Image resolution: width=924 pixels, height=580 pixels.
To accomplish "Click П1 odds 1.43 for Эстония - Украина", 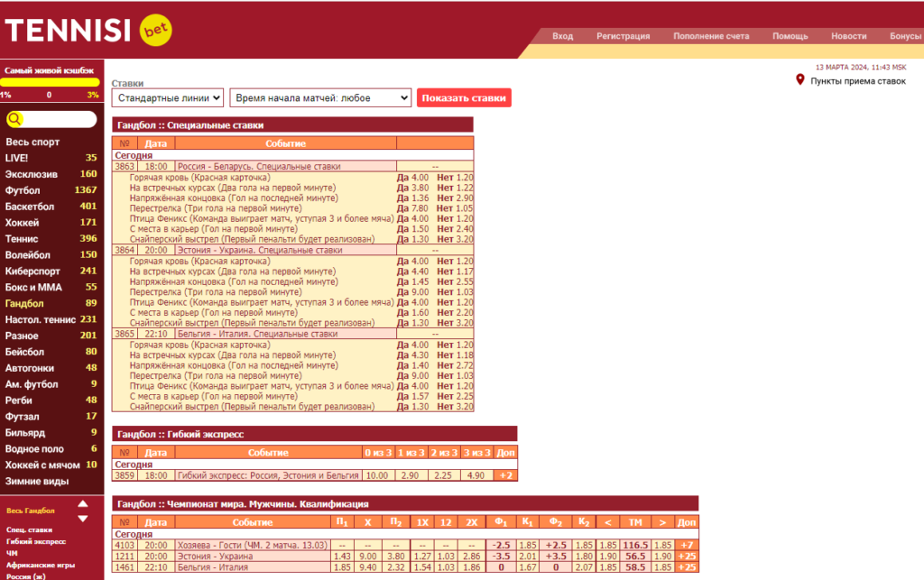I will tap(342, 557).
